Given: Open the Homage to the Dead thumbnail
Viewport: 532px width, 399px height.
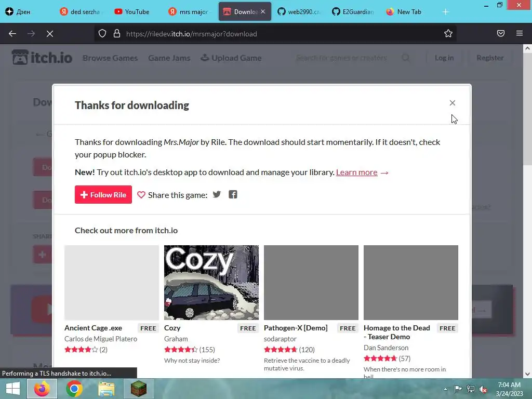Looking at the screenshot, I should pos(411,283).
